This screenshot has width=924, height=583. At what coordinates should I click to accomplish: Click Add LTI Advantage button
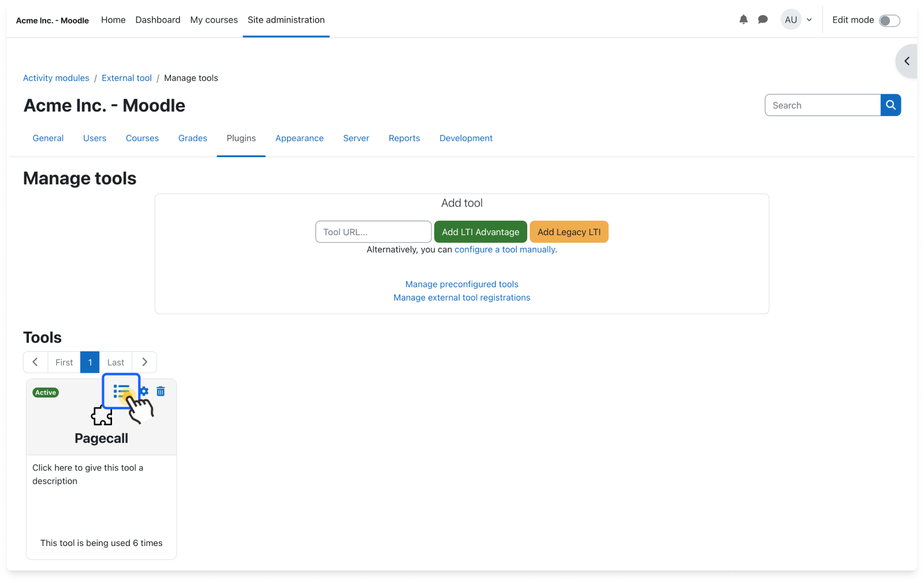[480, 232]
